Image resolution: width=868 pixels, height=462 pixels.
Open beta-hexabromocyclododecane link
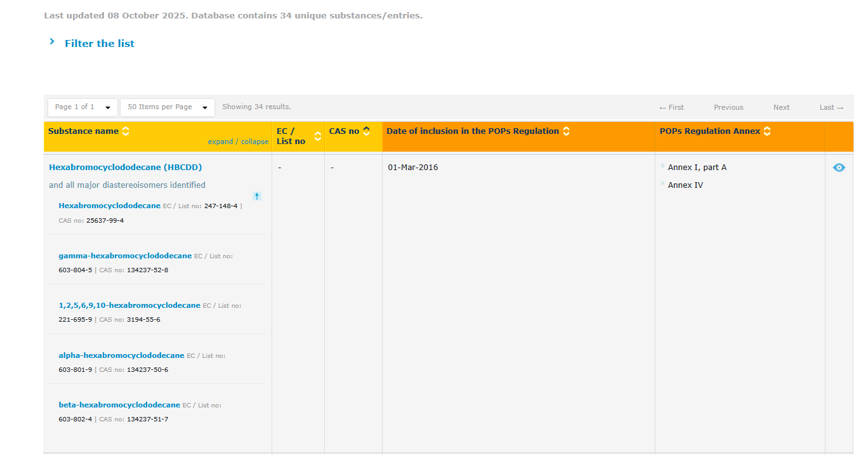pyautogui.click(x=119, y=405)
